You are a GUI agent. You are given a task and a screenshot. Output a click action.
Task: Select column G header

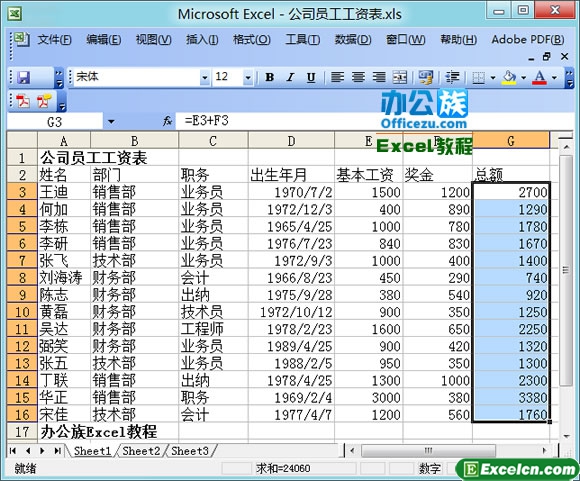510,141
